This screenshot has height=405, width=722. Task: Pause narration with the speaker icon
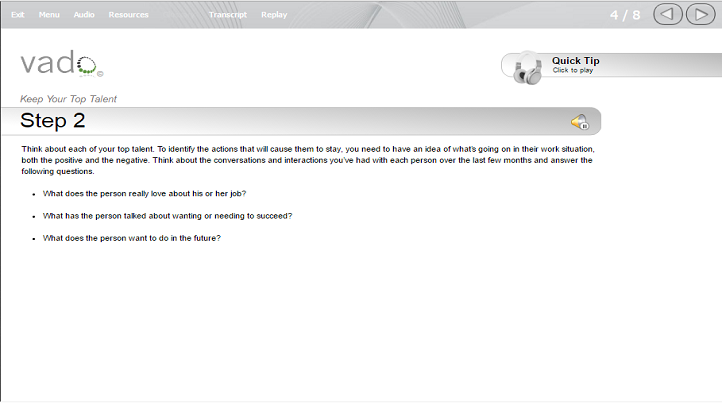pos(580,122)
